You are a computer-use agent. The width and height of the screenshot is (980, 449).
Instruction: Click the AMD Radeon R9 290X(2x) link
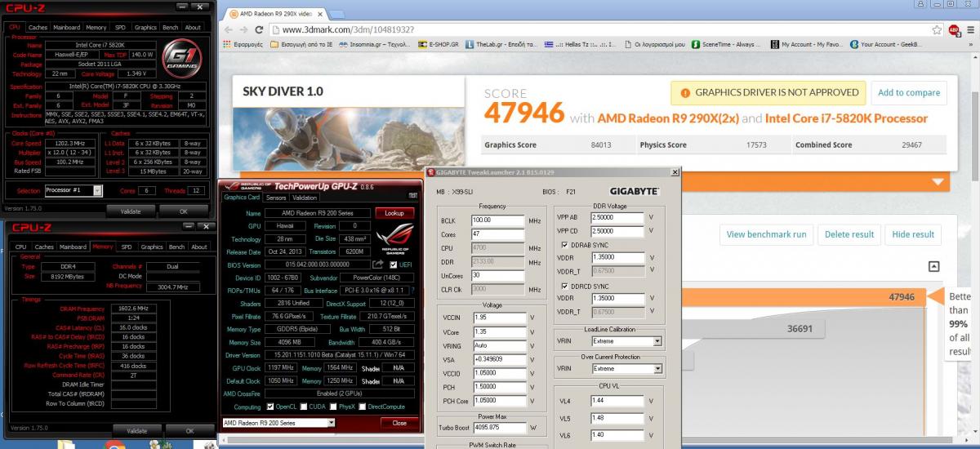[x=668, y=118]
